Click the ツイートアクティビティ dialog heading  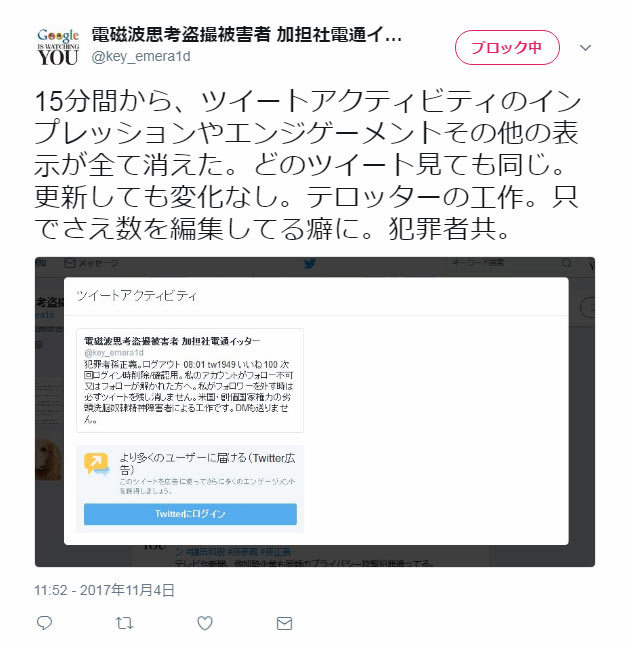pos(137,295)
